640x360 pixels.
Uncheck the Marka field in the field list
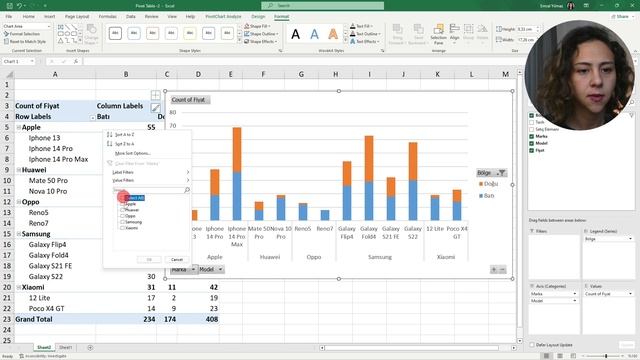click(x=531, y=136)
